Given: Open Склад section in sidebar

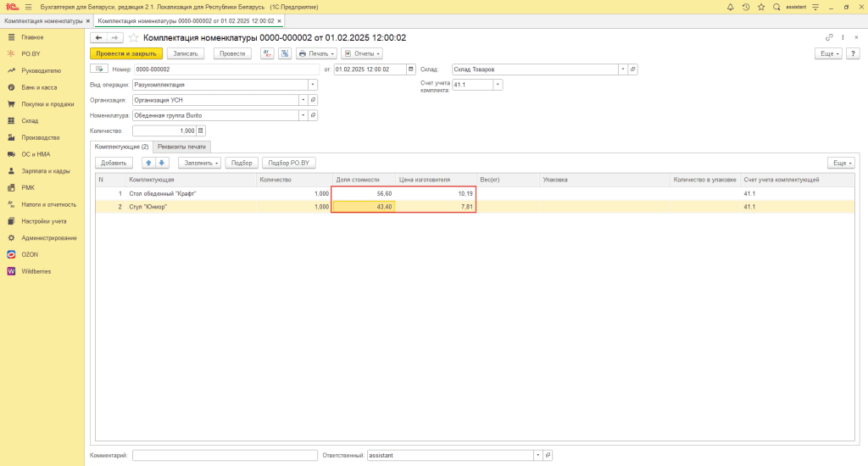Looking at the screenshot, I should pos(30,120).
